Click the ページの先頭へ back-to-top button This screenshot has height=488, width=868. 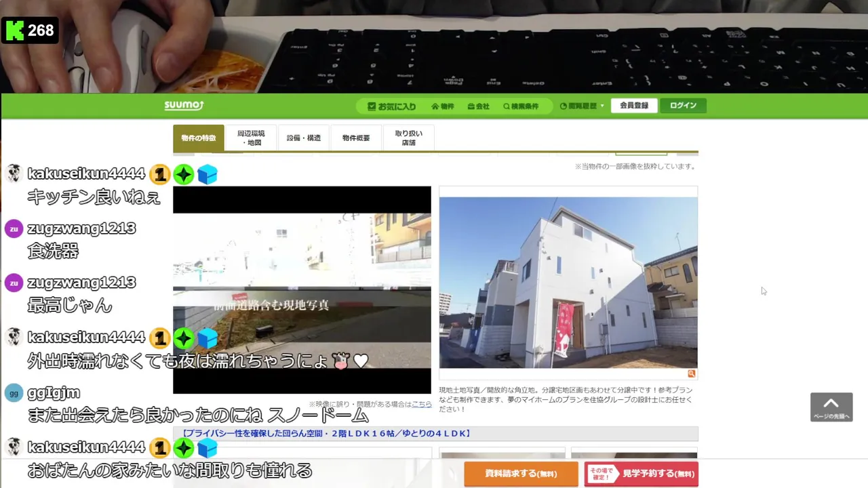tap(831, 407)
